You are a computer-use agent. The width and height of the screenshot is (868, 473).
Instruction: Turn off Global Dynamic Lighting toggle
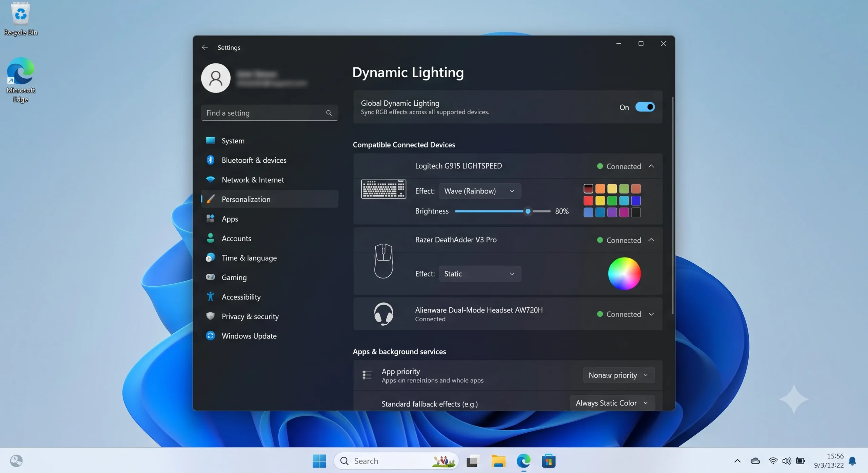tap(645, 107)
